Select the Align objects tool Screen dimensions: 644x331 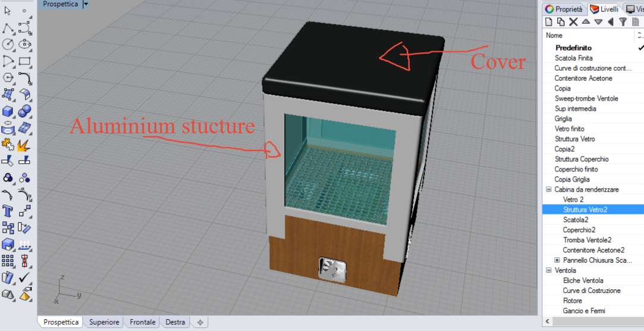[24, 261]
